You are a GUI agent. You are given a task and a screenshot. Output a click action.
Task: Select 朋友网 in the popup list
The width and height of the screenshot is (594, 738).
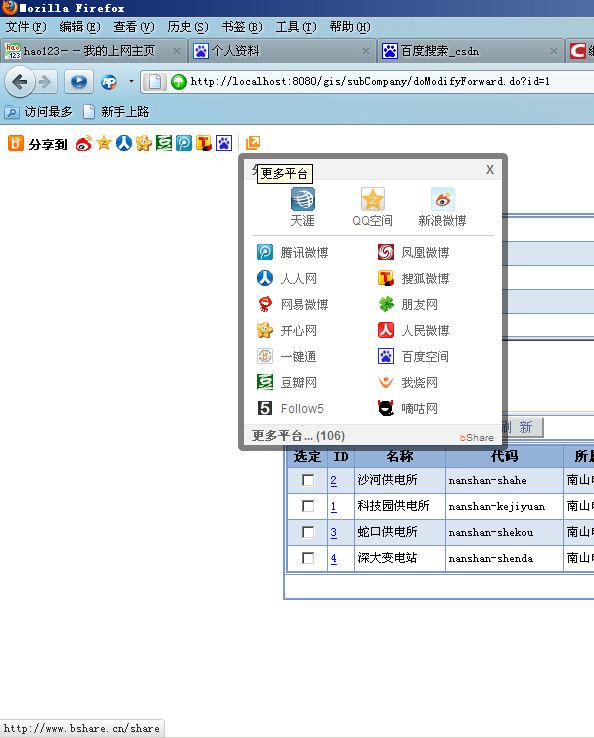[408, 305]
